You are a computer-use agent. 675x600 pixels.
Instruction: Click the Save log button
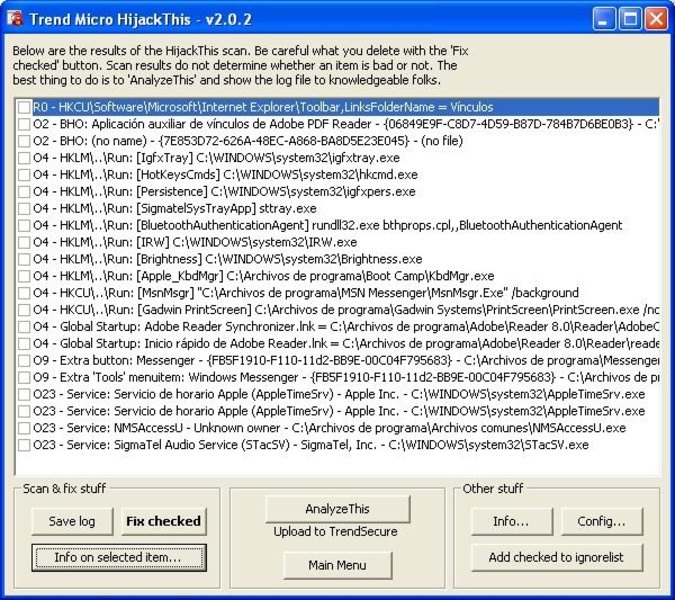click(x=72, y=521)
